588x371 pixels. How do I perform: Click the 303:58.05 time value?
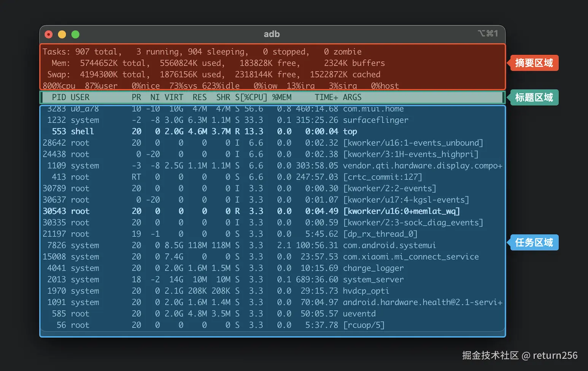pyautogui.click(x=317, y=166)
